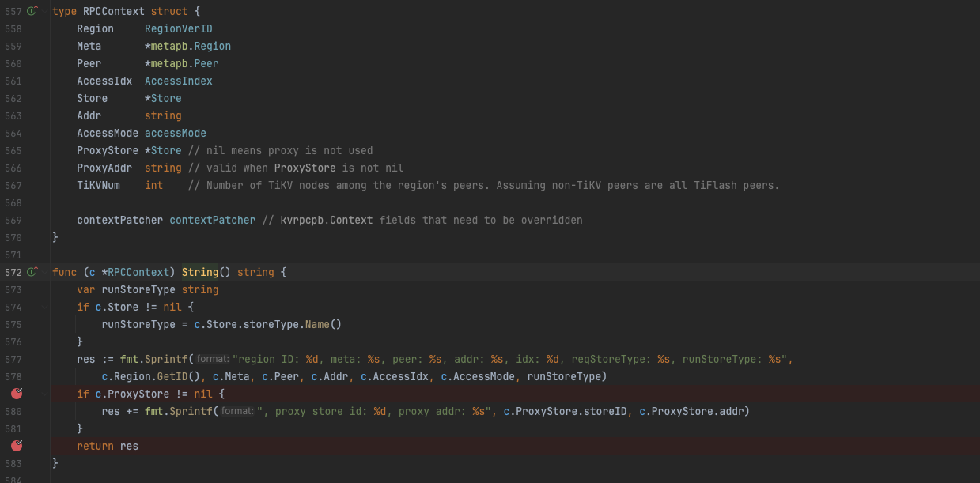Click the 'format:' inlay hint on line 580
Viewport: 980px width, 483px height.
236,411
